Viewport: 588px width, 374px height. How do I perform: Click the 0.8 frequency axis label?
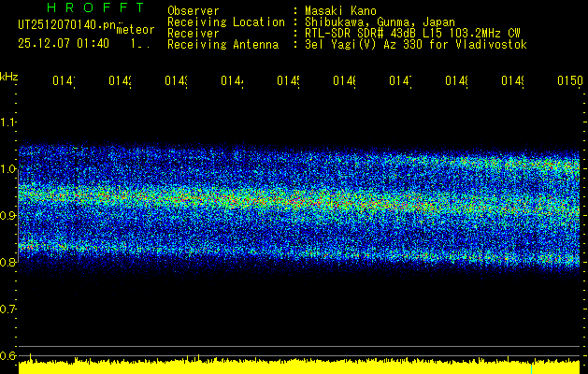9,263
